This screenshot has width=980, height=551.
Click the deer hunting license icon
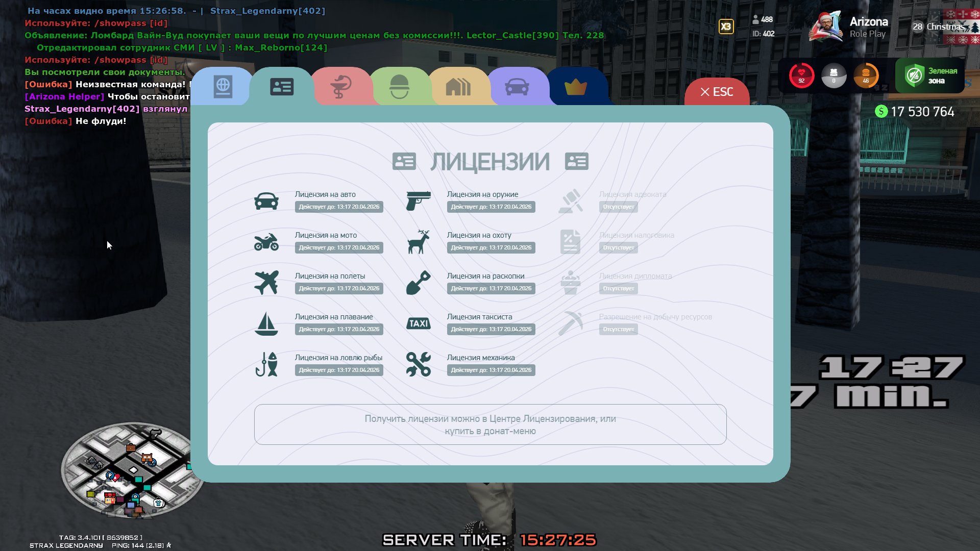pyautogui.click(x=419, y=242)
